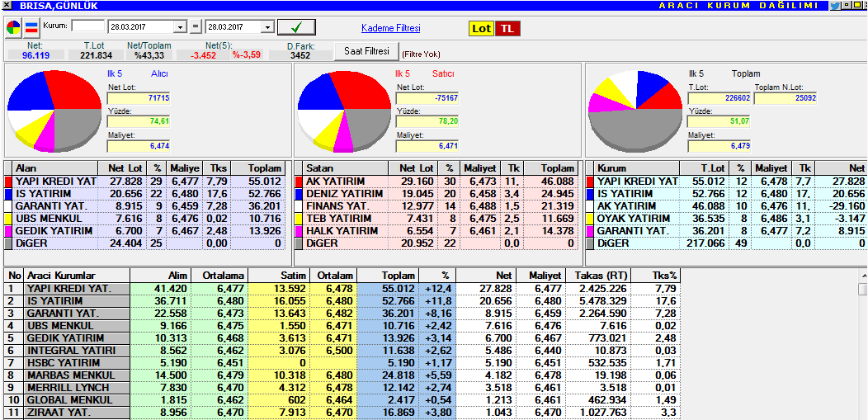
Task: Switch to the blue-red bar view icon
Action: [x=31, y=27]
